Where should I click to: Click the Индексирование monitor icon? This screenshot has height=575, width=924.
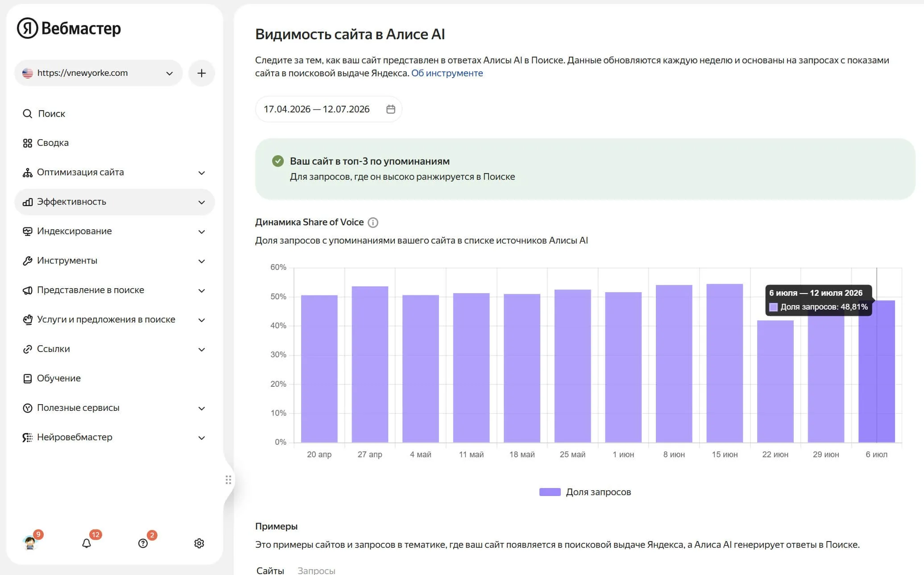27,232
